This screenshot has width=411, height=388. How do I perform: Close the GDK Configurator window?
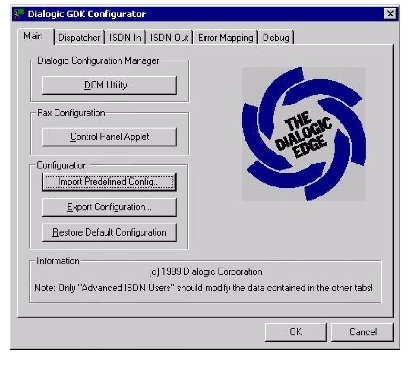coord(390,14)
